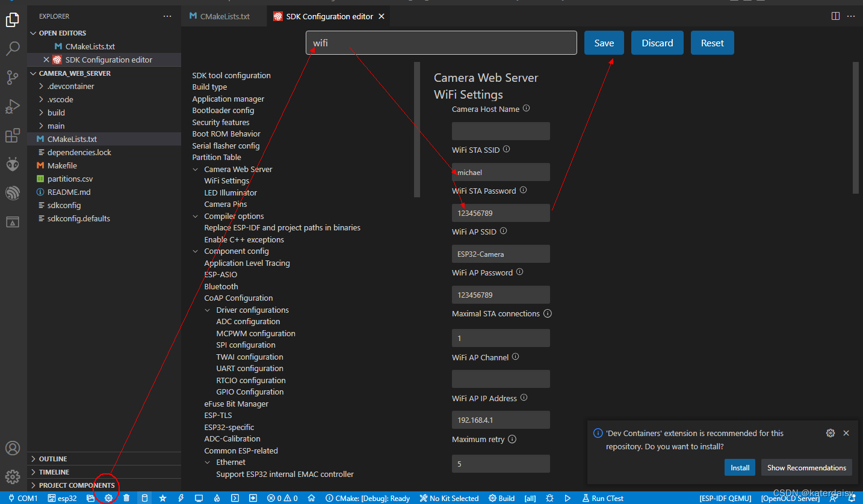The width and height of the screenshot is (863, 504).
Task: Click the config tree scrollbar
Action: (417, 129)
